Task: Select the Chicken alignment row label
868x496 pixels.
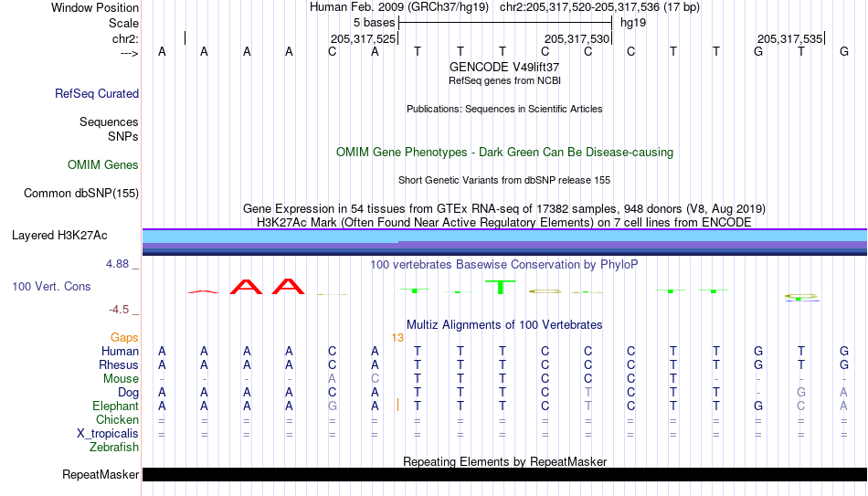Action: tap(117, 419)
